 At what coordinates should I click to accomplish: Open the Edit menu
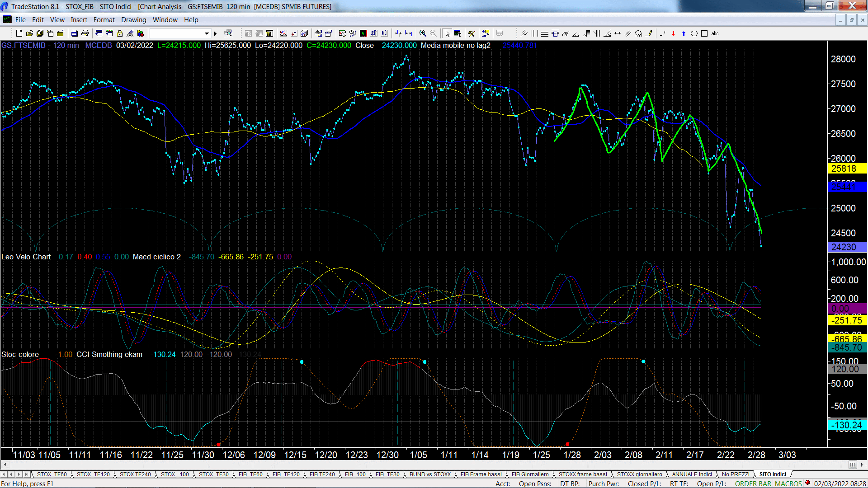pos(38,20)
